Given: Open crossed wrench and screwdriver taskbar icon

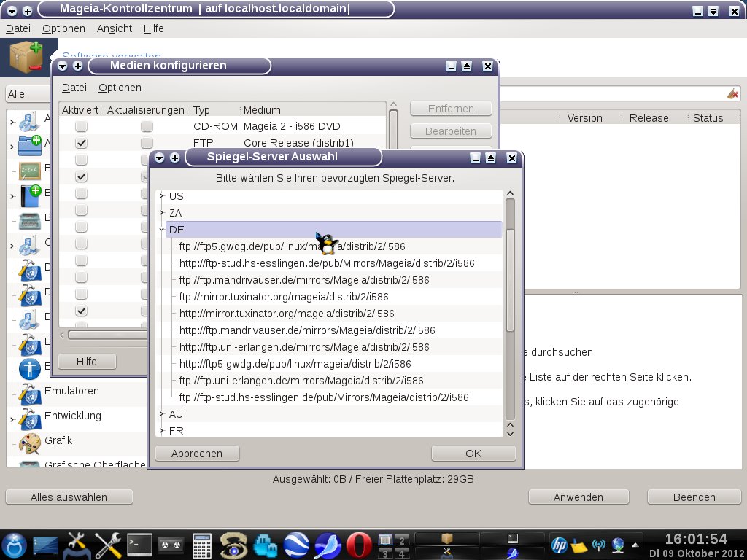Looking at the screenshot, I should pyautogui.click(x=108, y=545).
